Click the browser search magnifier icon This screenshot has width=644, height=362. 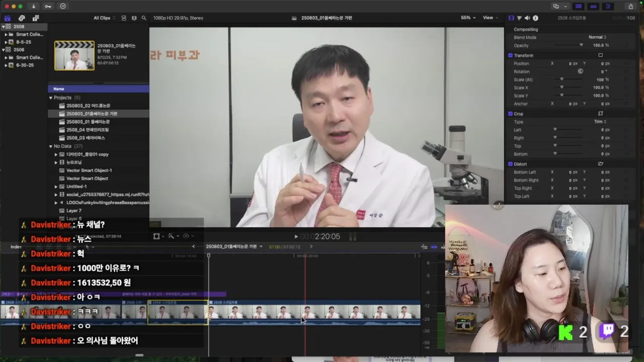(x=144, y=18)
